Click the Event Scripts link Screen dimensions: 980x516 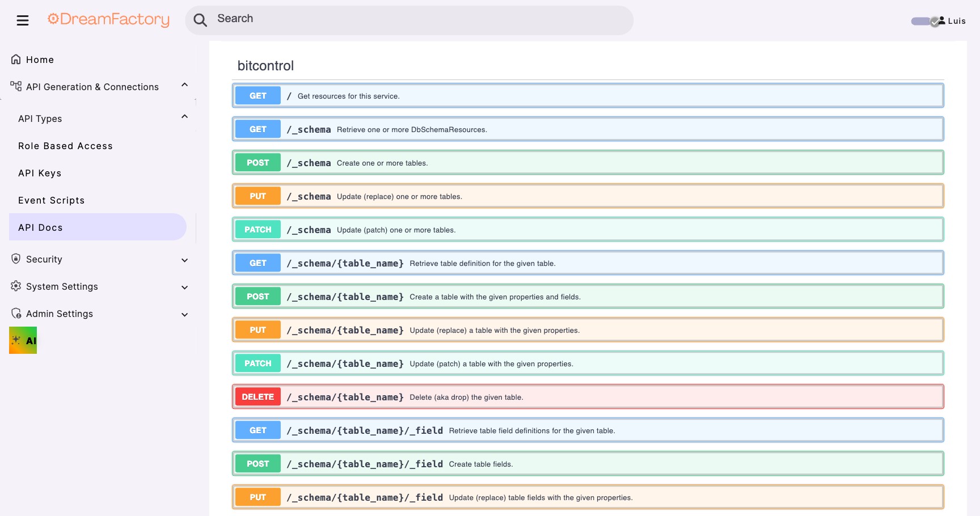51,200
